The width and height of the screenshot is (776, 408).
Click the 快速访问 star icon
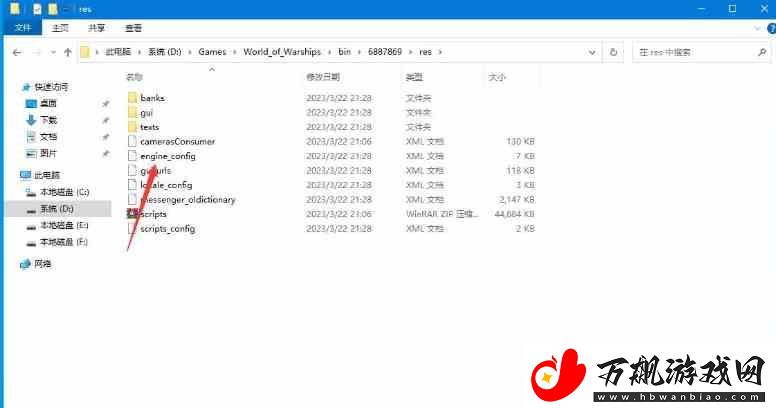point(26,87)
